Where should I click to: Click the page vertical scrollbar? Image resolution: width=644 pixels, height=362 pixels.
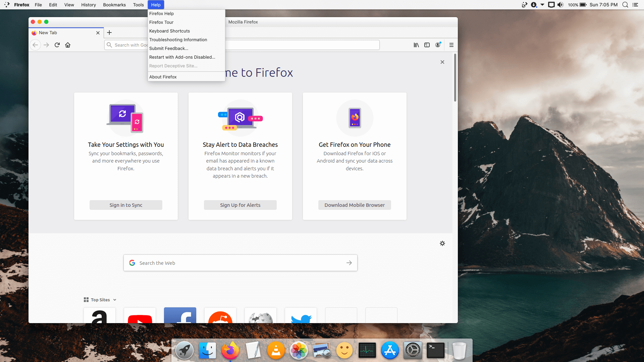455,78
